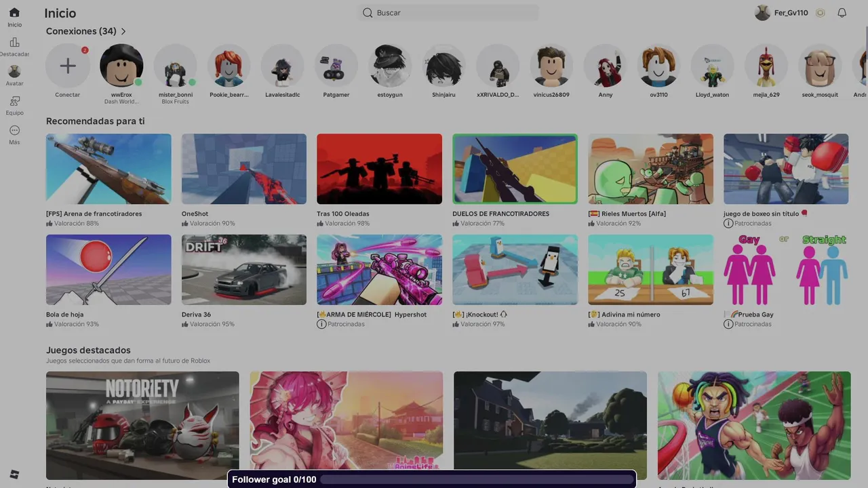Open the Más three-dots sidebar icon

pyautogui.click(x=14, y=130)
